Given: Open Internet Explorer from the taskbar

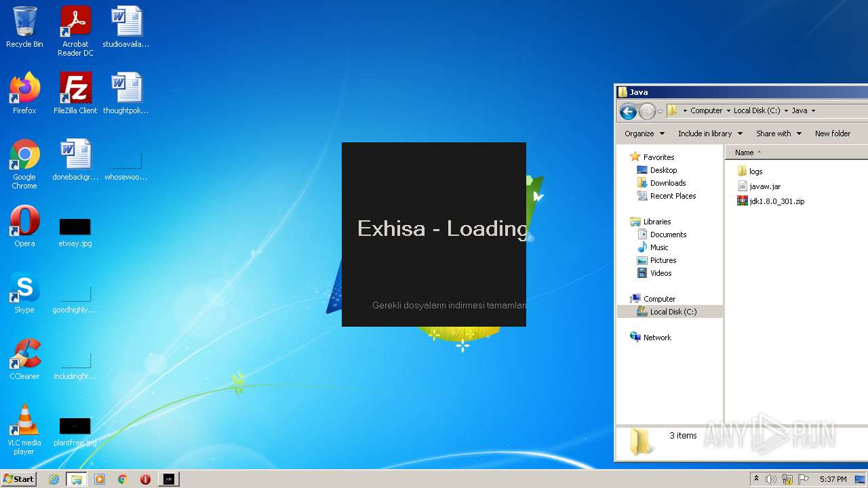Looking at the screenshot, I should tap(54, 479).
